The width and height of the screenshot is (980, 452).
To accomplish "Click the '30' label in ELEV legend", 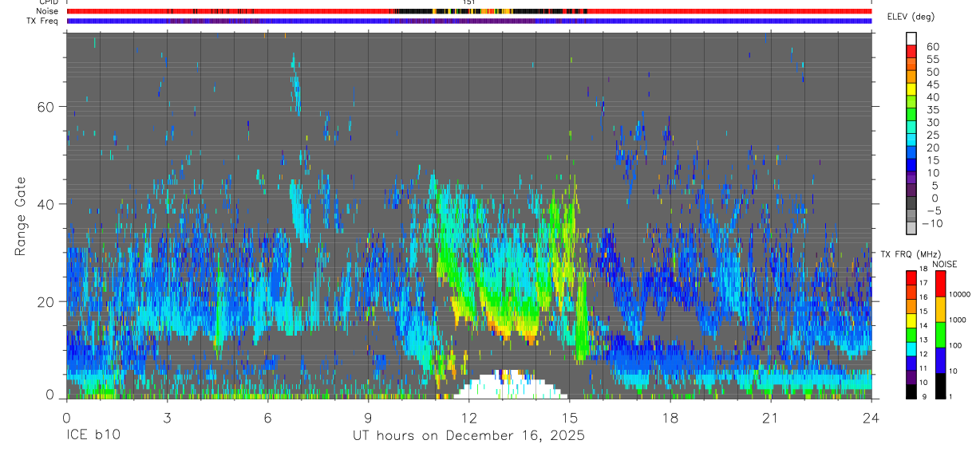I will [x=932, y=122].
